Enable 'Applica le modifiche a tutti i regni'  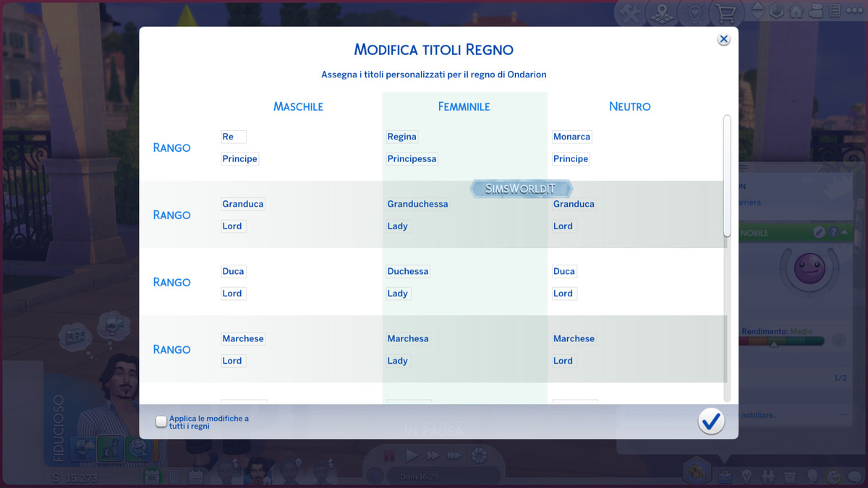(161, 421)
